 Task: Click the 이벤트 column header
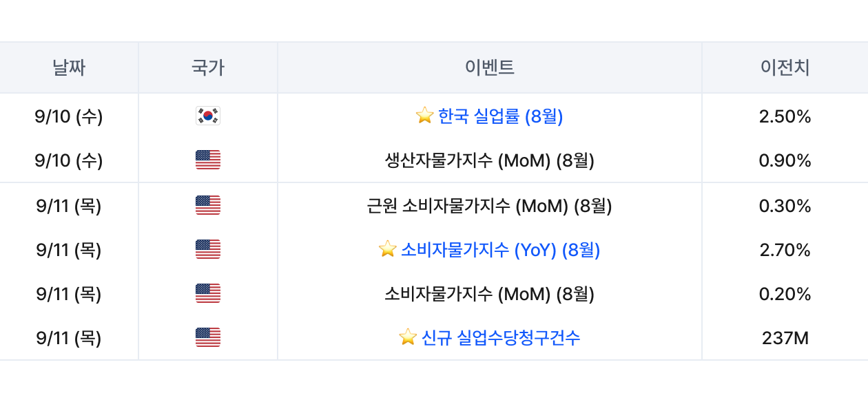point(490,67)
